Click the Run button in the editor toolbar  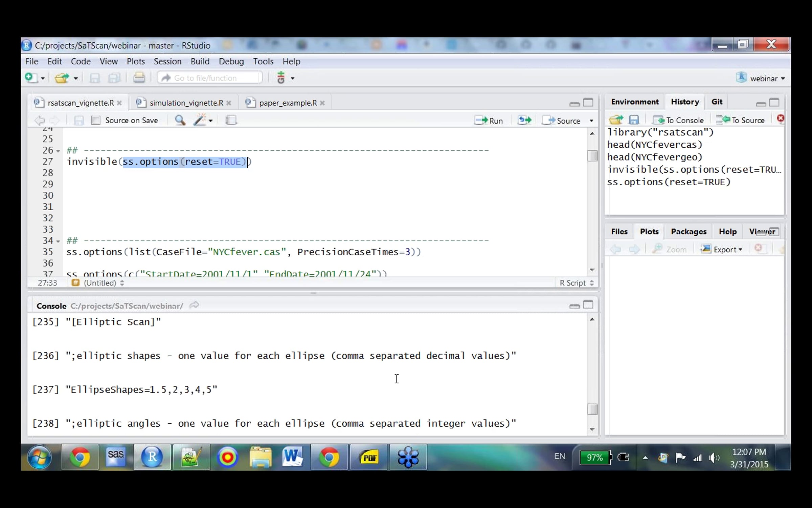tap(489, 121)
